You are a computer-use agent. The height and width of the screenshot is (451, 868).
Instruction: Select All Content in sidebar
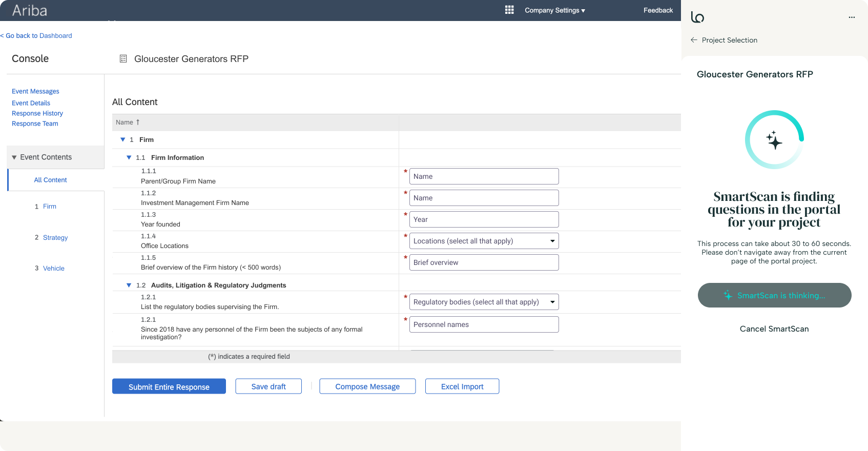click(x=50, y=180)
